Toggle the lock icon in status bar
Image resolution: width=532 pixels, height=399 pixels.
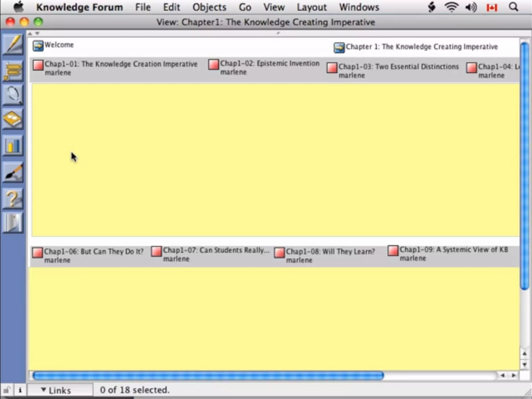coord(6,390)
